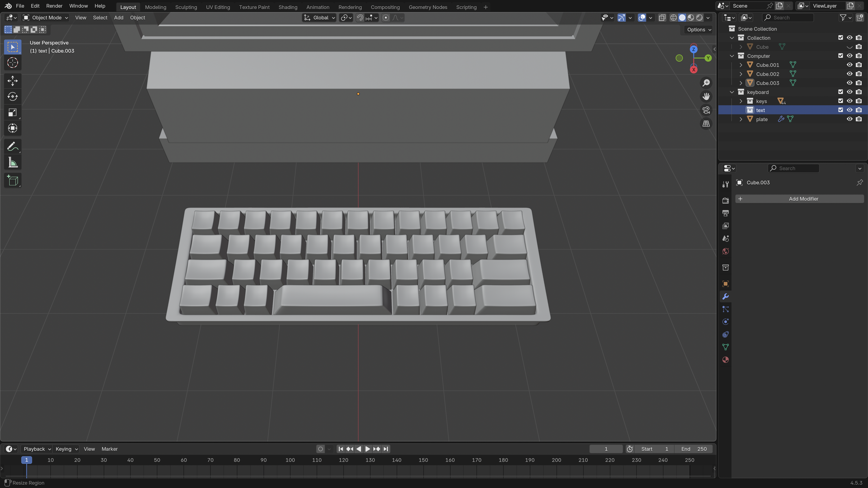
Task: Hide Cube.002 with its eye icon
Action: [x=849, y=74]
